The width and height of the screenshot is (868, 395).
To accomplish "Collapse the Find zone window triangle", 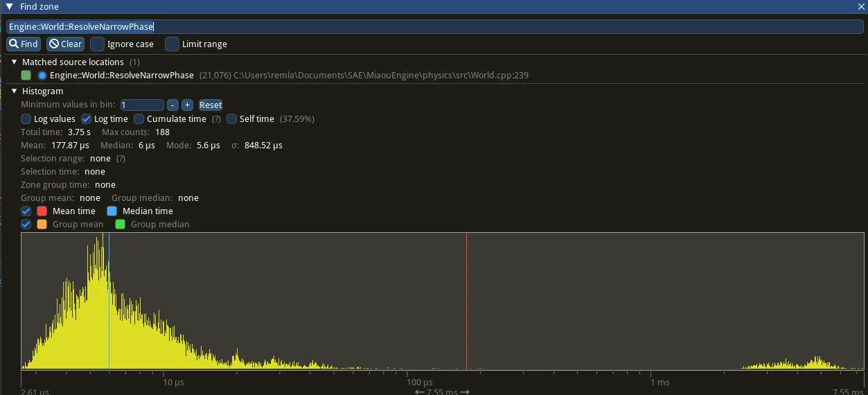I will [10, 6].
